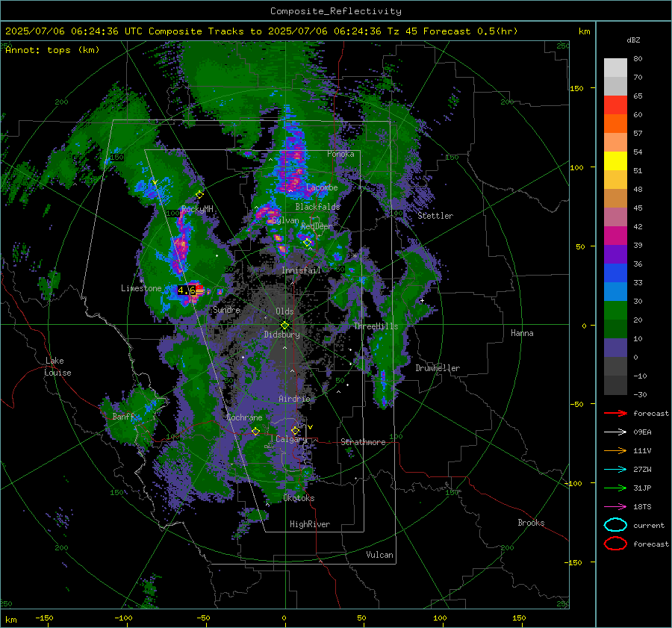672x628 pixels.
Task: Pick the red 60-65 dBZ color swatch
Action: point(615,105)
